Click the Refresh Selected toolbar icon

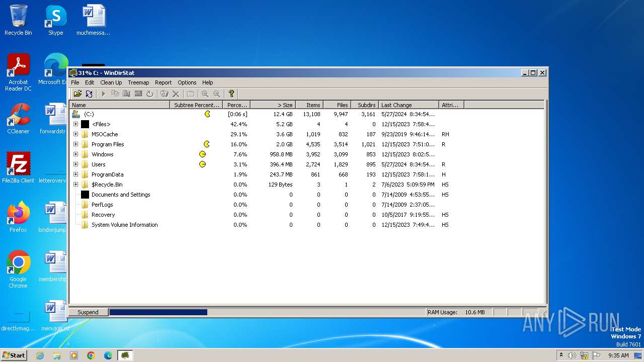pos(149,94)
